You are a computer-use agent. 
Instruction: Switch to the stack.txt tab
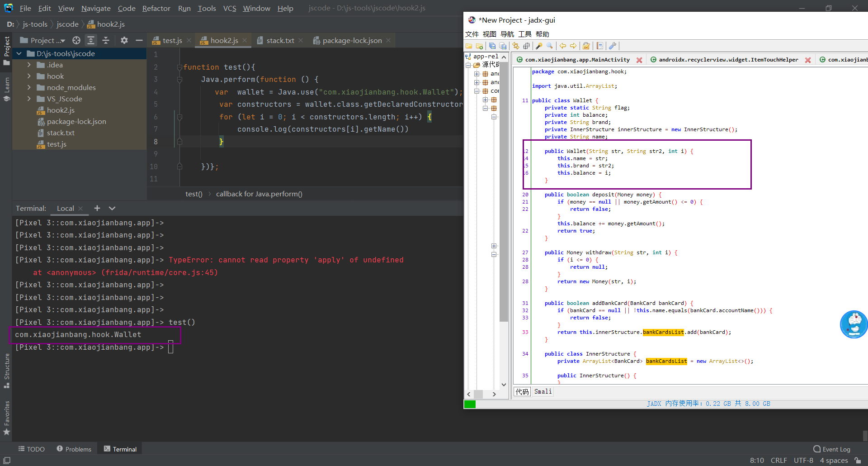[x=280, y=40]
